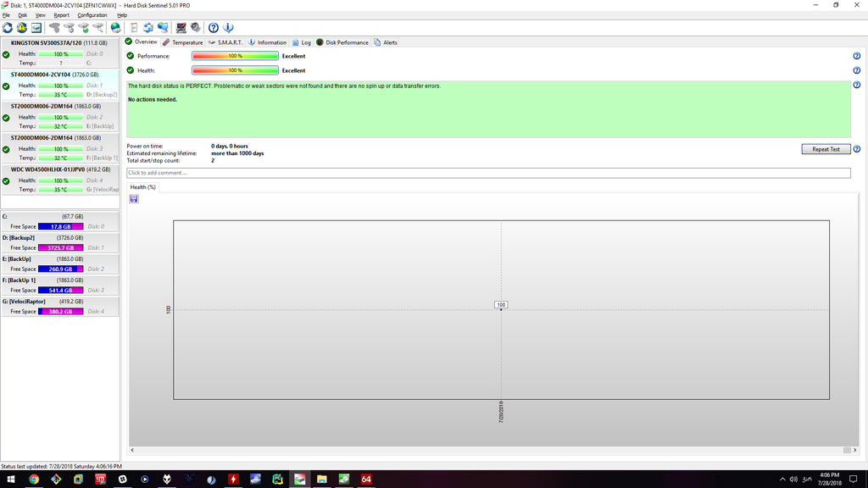868x488 pixels.
Task: Open the action center notifications icon
Action: pos(854,480)
